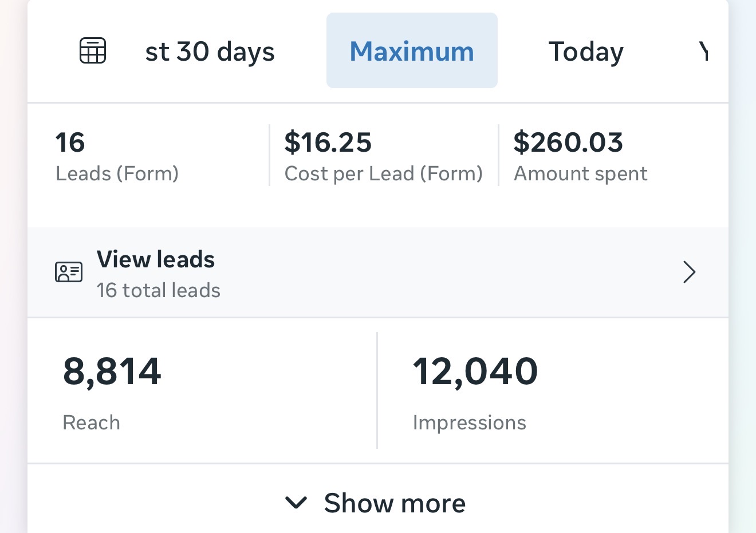Click the Amount spent label
Image resolution: width=756 pixels, height=533 pixels.
click(x=580, y=173)
